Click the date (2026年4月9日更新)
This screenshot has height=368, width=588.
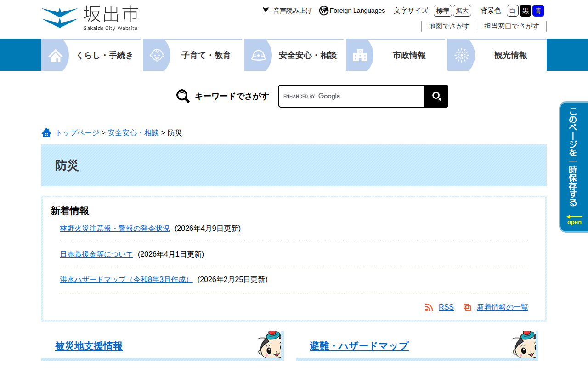tap(208, 229)
